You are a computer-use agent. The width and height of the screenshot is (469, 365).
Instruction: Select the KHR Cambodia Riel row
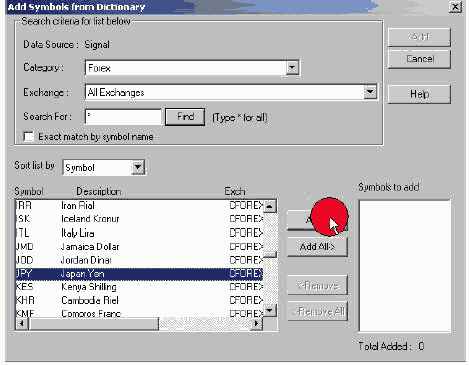[139, 300]
